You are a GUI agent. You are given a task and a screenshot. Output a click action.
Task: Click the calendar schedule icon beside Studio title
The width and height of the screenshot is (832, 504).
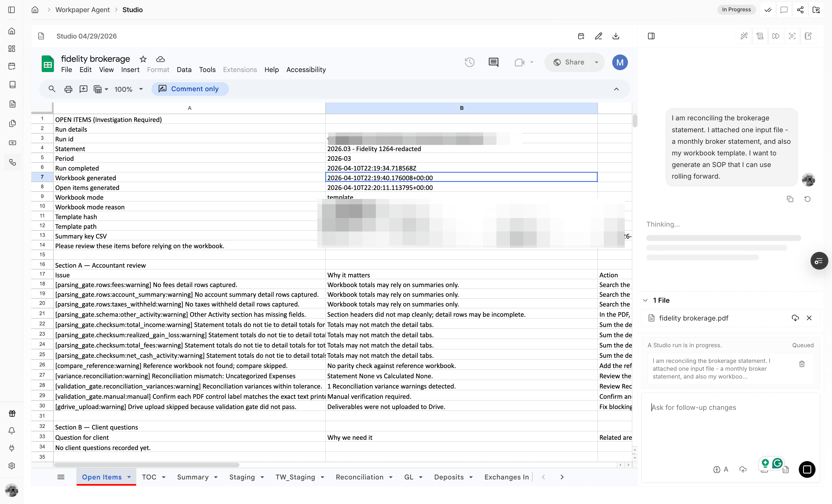pos(581,36)
